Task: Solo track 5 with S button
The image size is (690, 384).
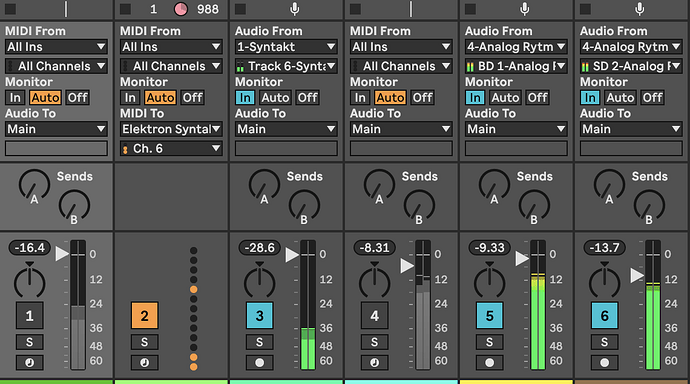Action: pos(489,342)
